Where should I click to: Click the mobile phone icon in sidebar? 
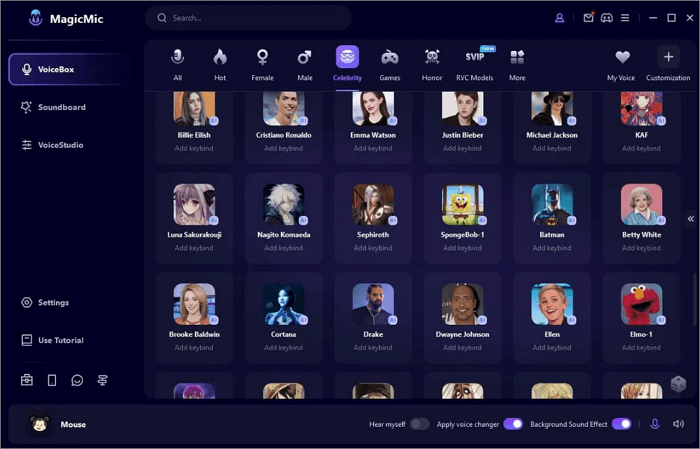click(x=52, y=380)
